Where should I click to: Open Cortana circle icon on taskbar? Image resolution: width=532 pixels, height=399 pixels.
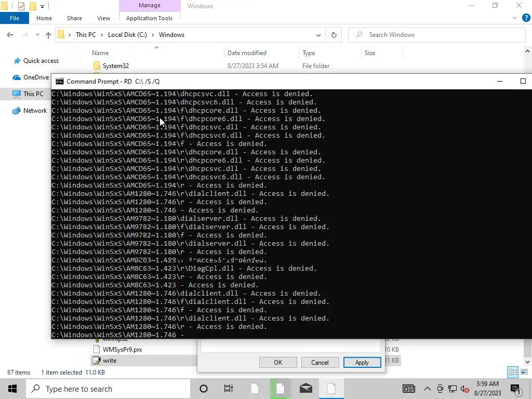point(204,389)
